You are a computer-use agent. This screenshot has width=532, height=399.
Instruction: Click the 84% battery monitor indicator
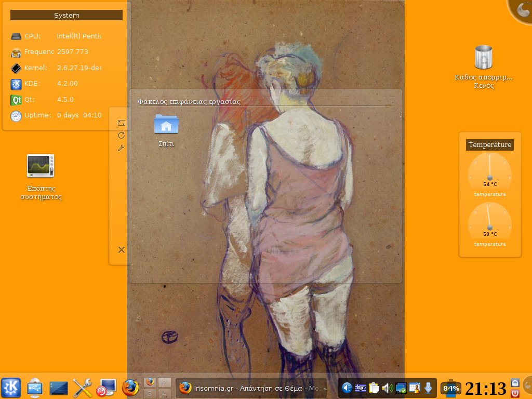tap(450, 388)
